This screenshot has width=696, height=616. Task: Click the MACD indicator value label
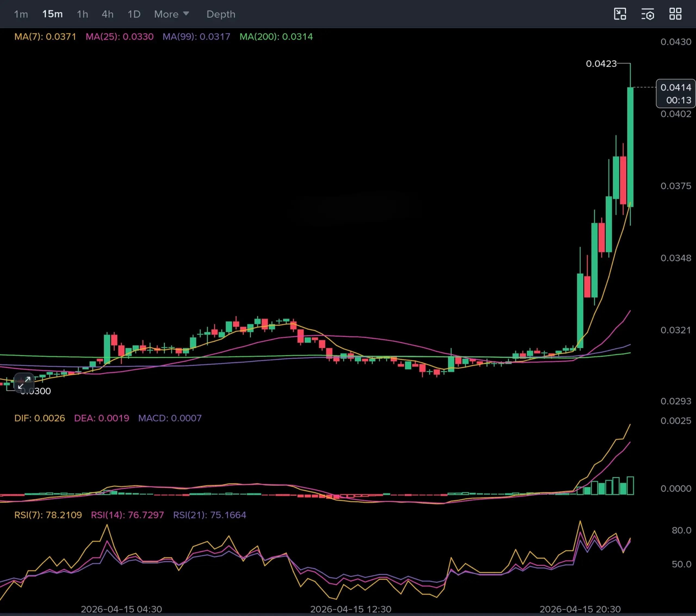(x=170, y=418)
